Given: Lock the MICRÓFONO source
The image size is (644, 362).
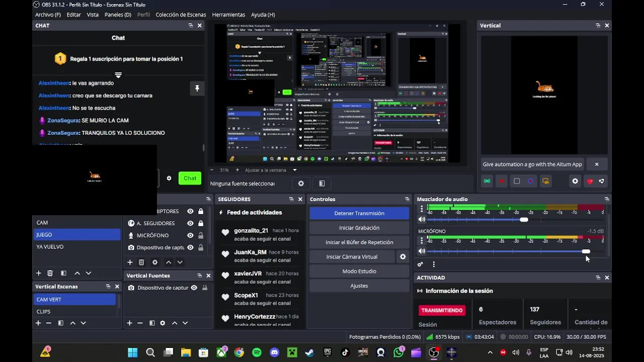Looking at the screenshot, I should click(201, 235).
